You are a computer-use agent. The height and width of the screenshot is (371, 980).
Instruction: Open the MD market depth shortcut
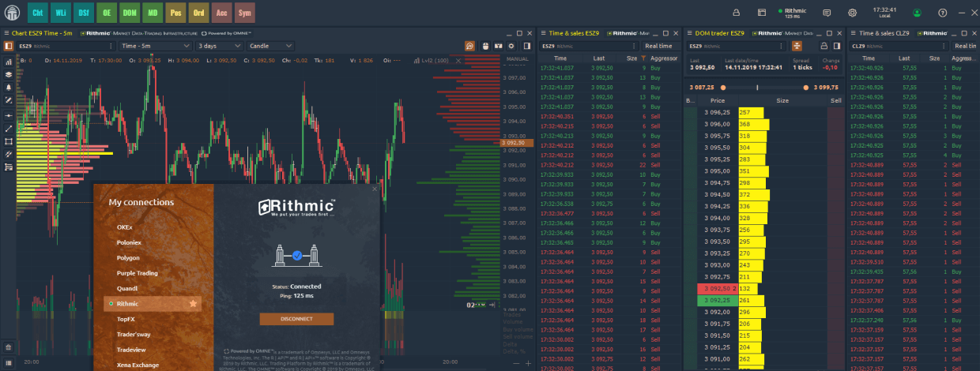(153, 13)
